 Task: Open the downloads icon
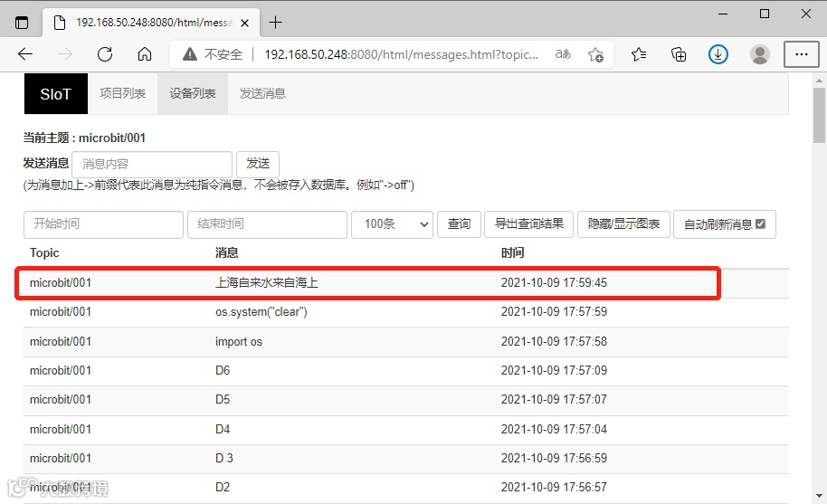(718, 53)
